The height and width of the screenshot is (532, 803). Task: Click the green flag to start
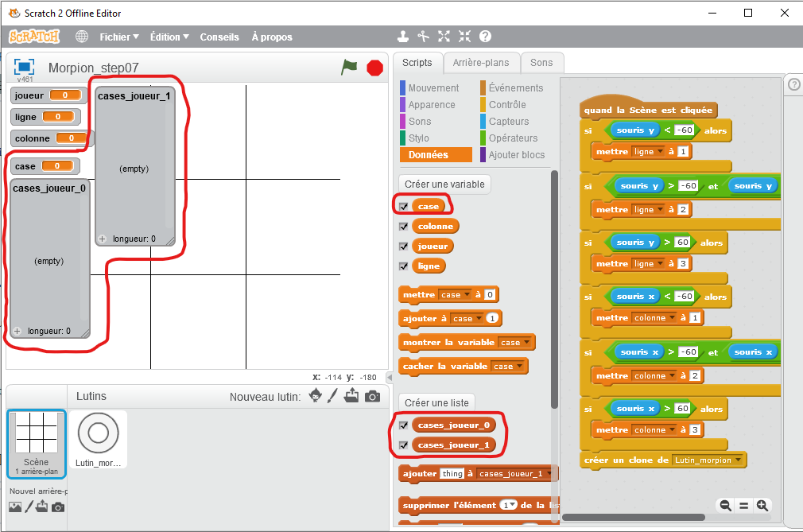tap(349, 68)
